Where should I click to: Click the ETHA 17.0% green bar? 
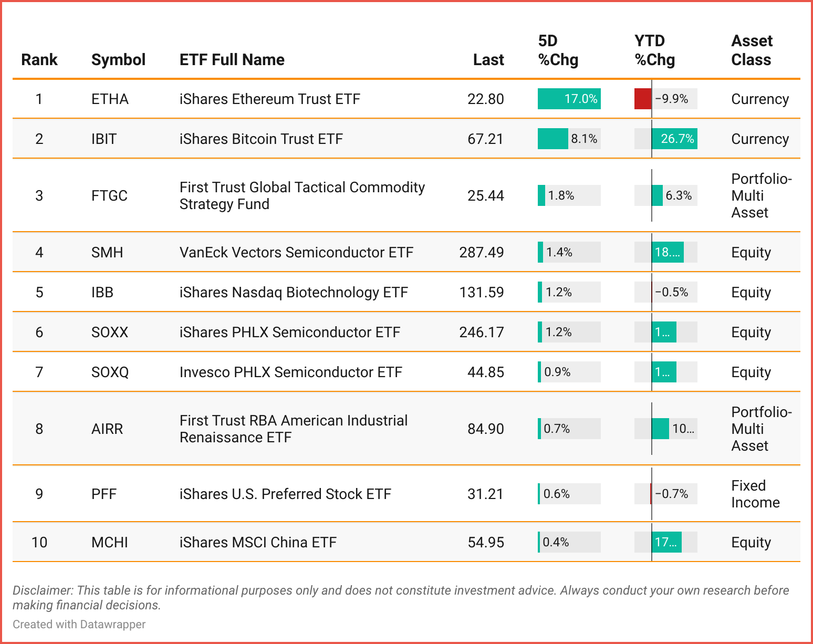[569, 99]
